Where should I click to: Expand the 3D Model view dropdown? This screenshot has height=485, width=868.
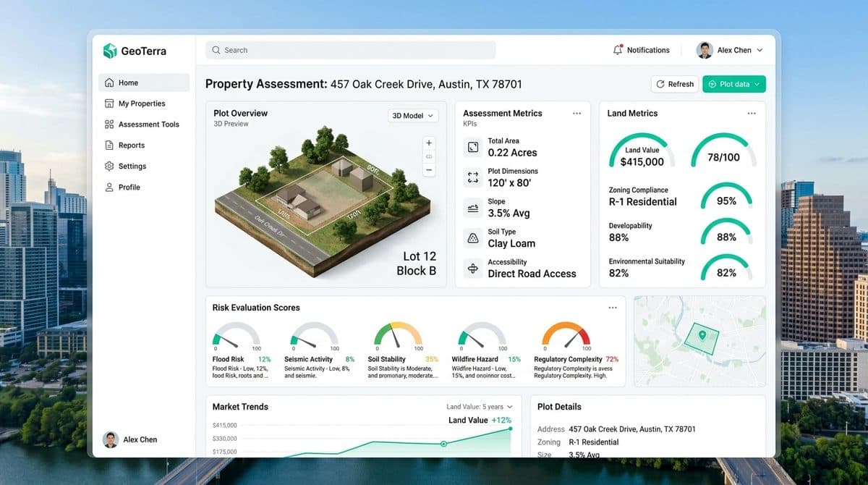tap(413, 116)
